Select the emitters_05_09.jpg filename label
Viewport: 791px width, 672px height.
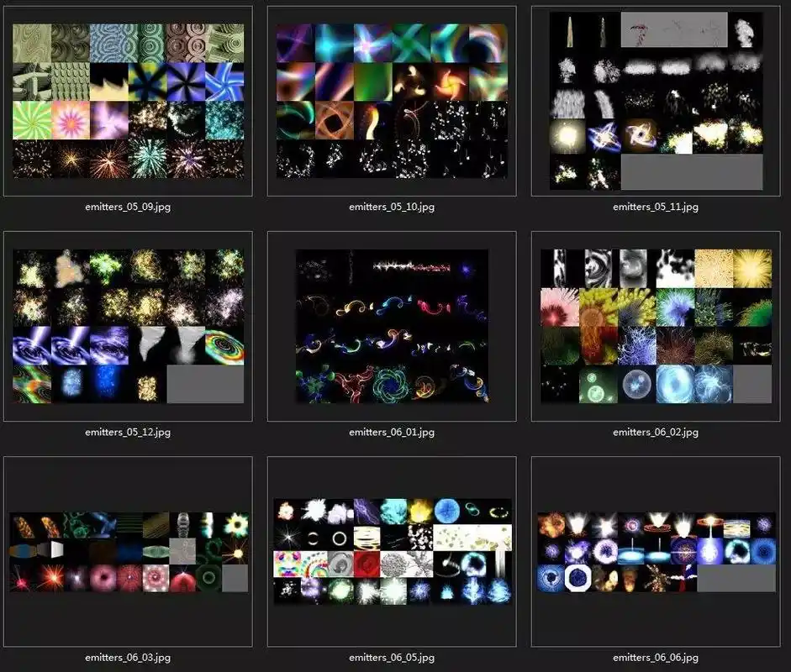[127, 206]
